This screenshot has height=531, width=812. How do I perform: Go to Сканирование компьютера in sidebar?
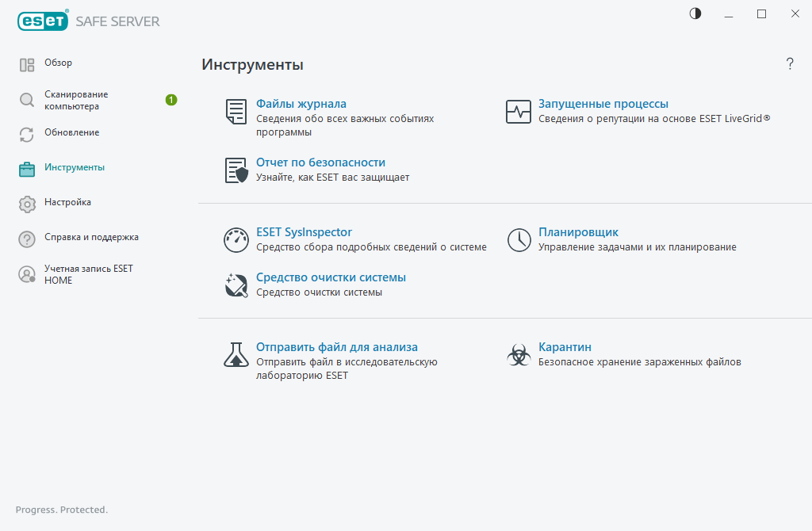pyautogui.click(x=76, y=100)
